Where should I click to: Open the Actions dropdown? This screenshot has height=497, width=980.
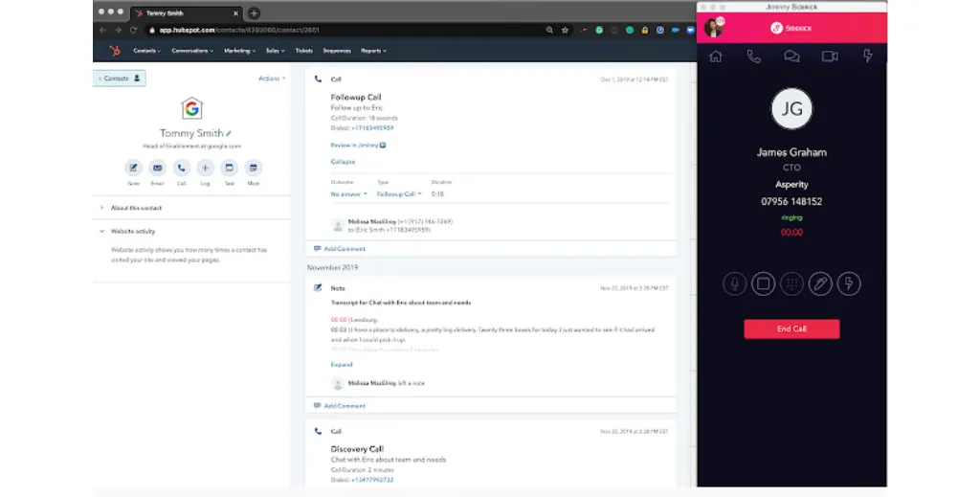pyautogui.click(x=272, y=79)
